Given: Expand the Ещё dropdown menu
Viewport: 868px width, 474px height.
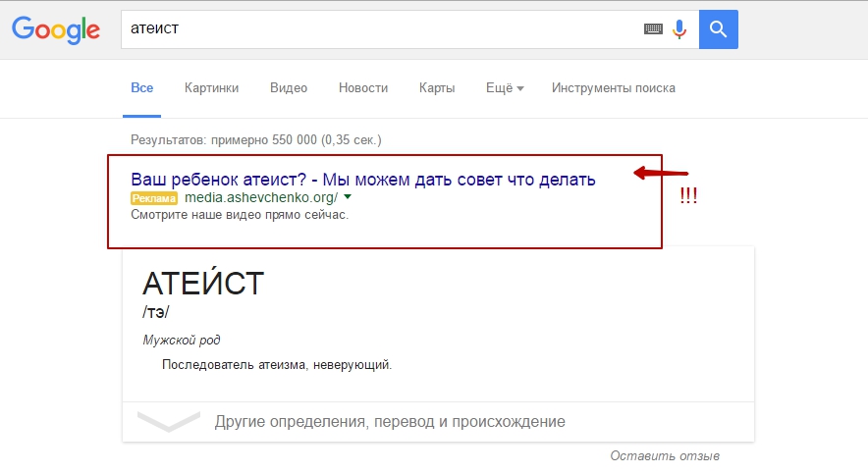Looking at the screenshot, I should 505,88.
